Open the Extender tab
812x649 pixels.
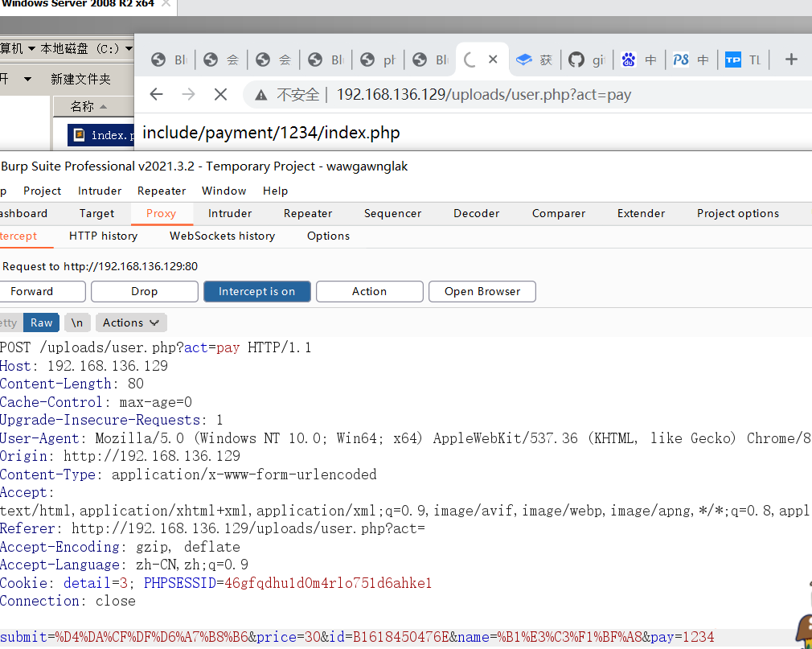click(x=641, y=213)
